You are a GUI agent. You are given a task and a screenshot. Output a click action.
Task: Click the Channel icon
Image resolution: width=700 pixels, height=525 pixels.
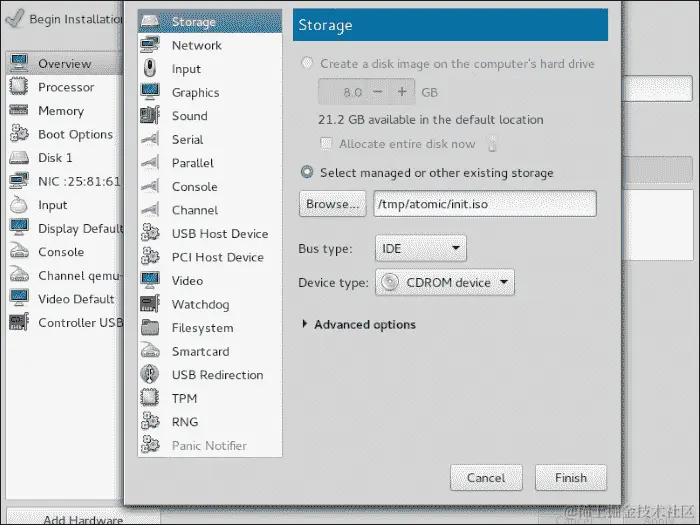150,210
